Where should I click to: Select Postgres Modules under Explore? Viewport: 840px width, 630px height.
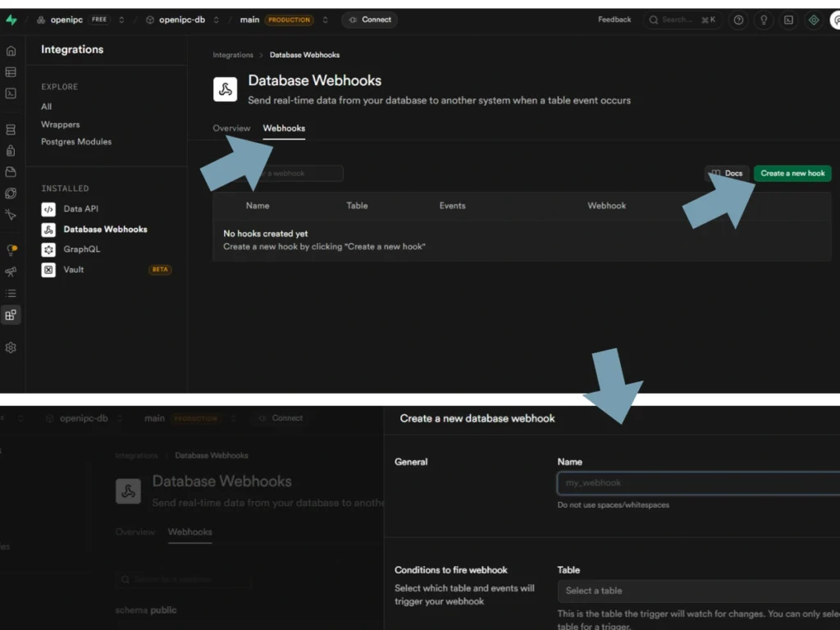tap(76, 142)
